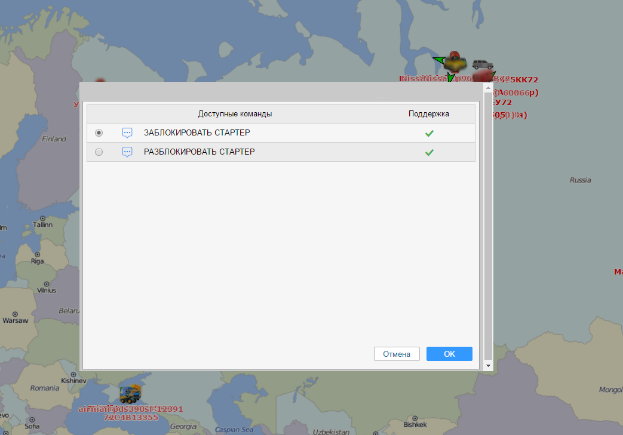Click the dump truck icon near Black Sea
The image size is (623, 435).
pos(130,394)
